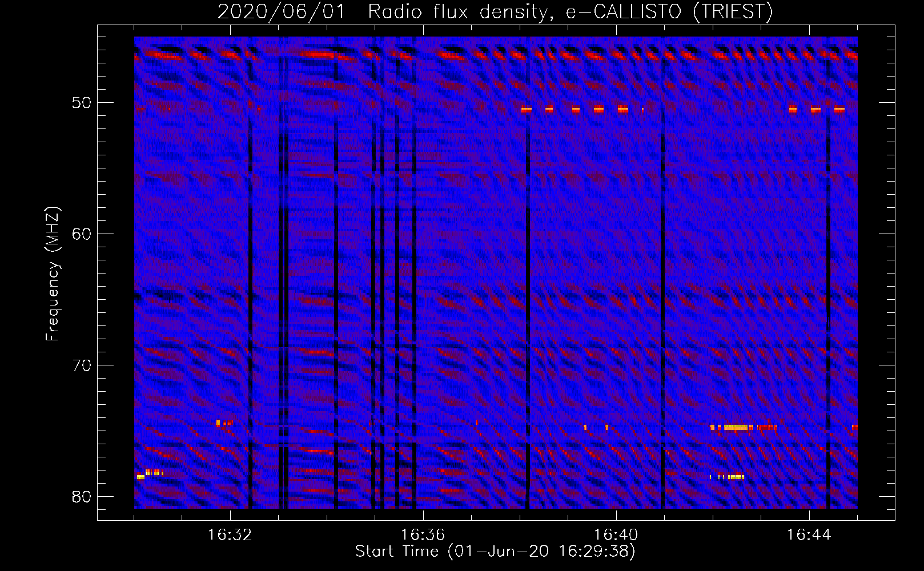Click the 16:44 time tick label
Viewport: 924px width, 571px height.
pos(809,535)
